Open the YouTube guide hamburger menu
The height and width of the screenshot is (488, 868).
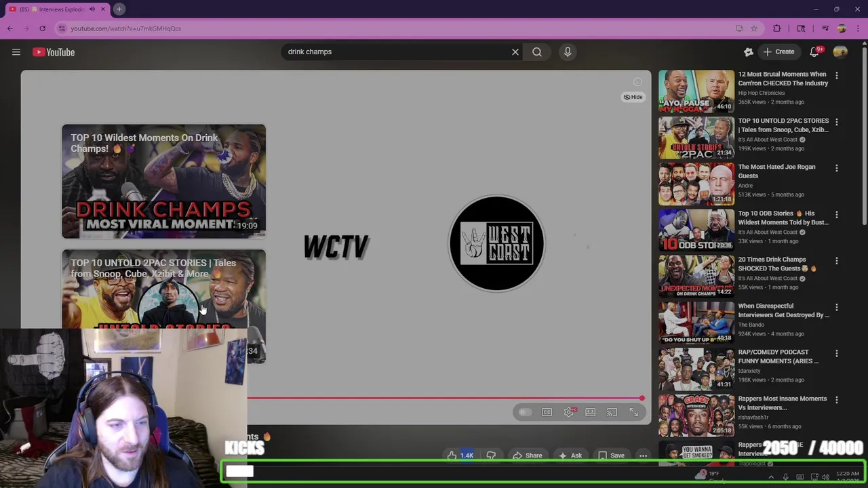(16, 52)
